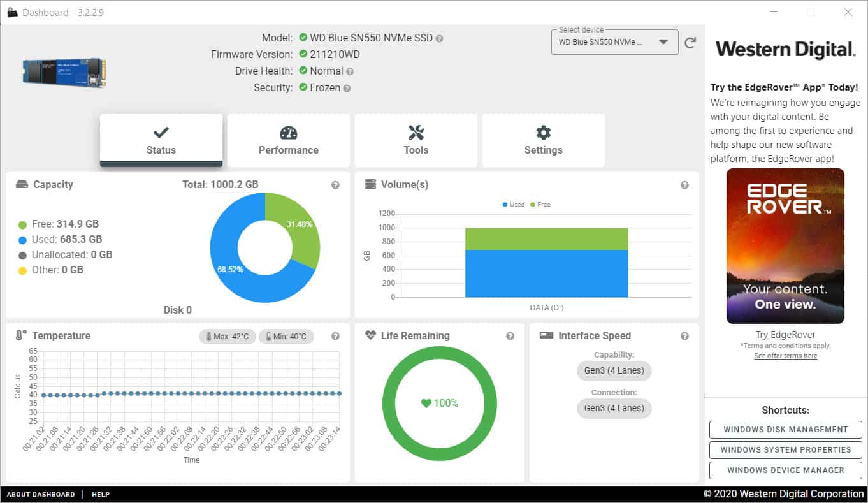Open the Settings tab
Viewport: 868px width, 503px height.
point(544,141)
